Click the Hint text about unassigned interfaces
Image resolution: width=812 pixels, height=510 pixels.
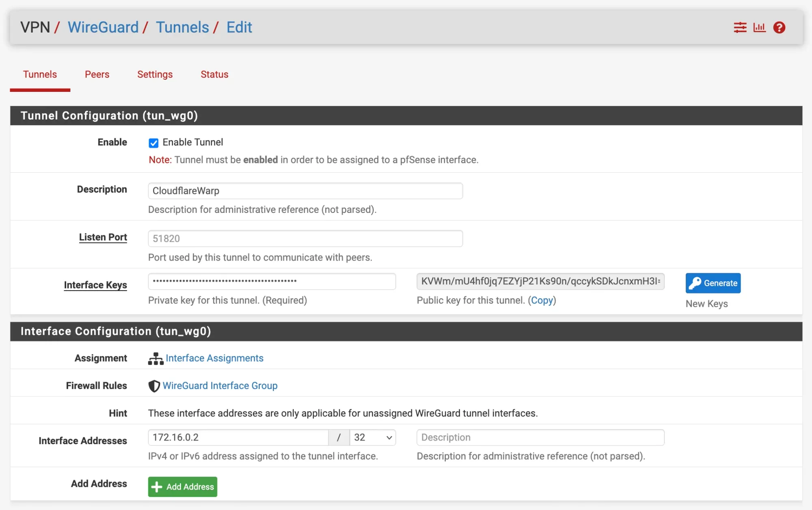pos(343,413)
